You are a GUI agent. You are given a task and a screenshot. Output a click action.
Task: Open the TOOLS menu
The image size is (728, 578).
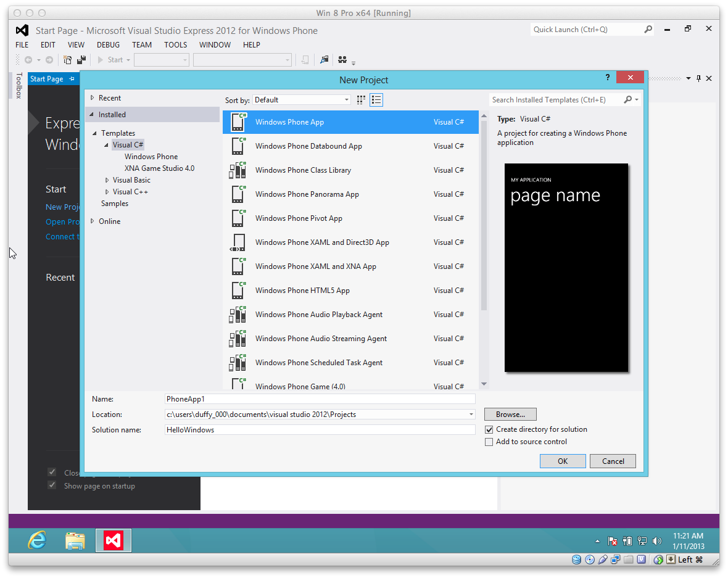(175, 45)
